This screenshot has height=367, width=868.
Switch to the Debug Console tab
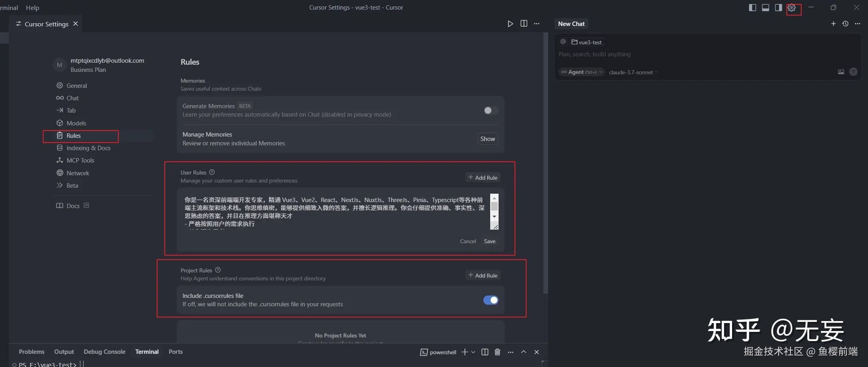[x=104, y=351]
